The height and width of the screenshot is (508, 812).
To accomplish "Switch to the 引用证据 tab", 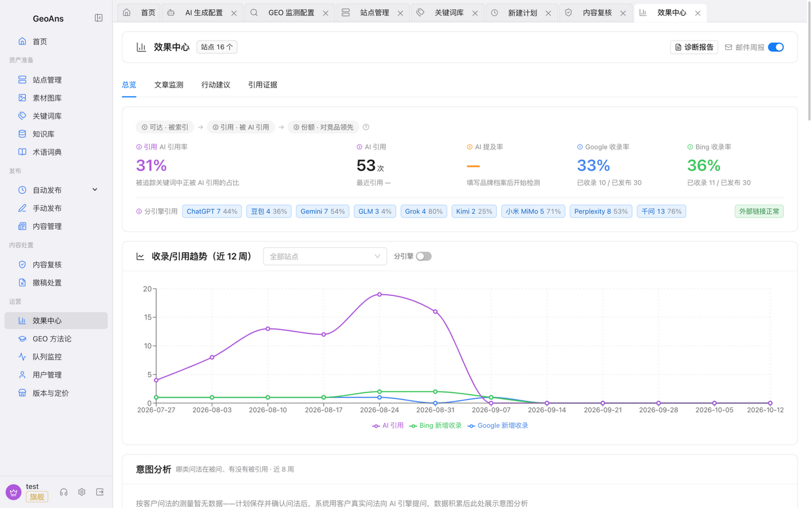I will [x=262, y=85].
